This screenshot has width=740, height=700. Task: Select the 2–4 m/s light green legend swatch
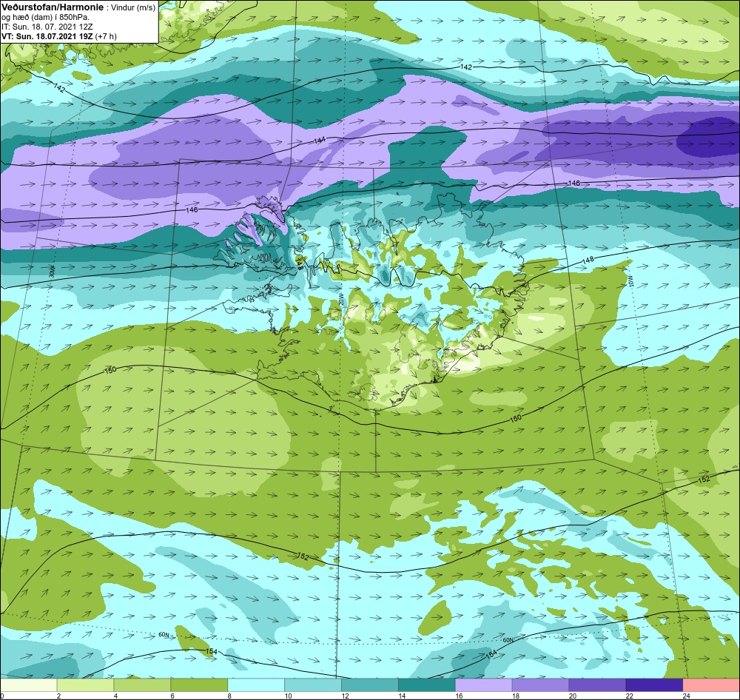(85, 684)
